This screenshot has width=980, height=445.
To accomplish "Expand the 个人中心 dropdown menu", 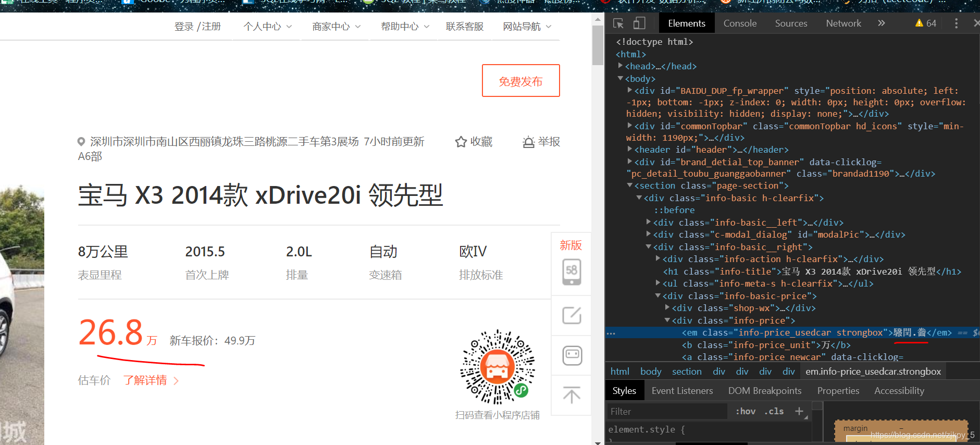I will coord(268,27).
